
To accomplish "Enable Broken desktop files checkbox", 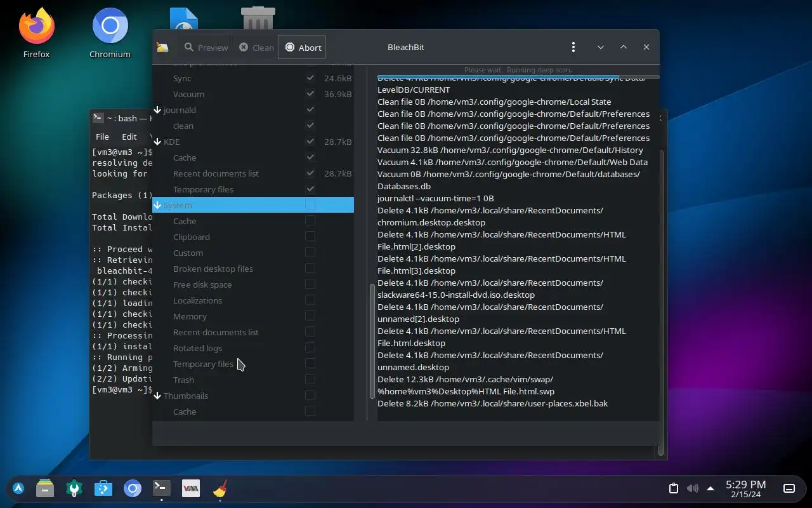I will [310, 268].
